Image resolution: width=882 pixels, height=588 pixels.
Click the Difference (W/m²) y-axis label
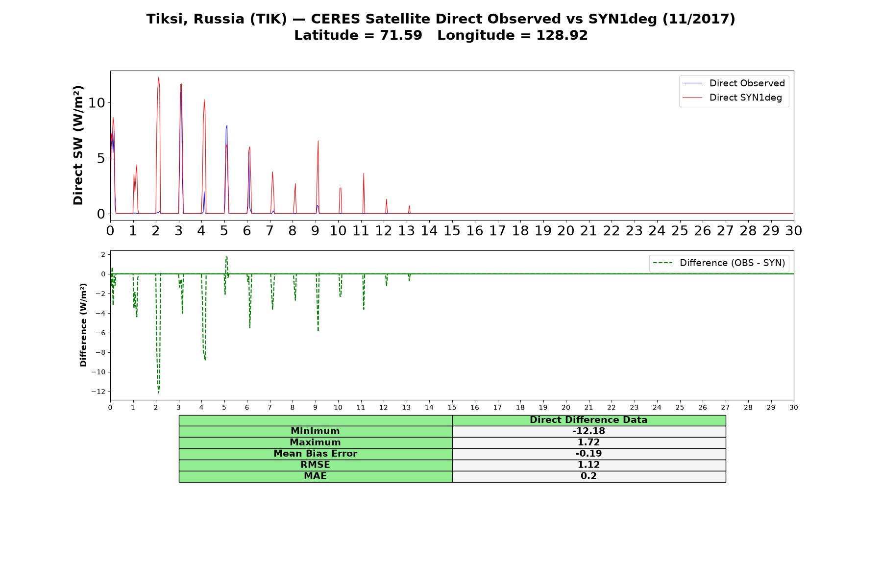click(83, 325)
